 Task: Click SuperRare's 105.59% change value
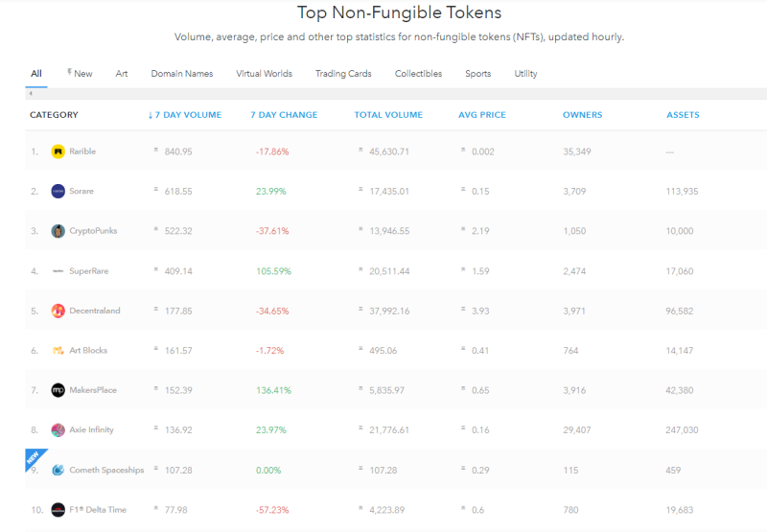click(273, 271)
